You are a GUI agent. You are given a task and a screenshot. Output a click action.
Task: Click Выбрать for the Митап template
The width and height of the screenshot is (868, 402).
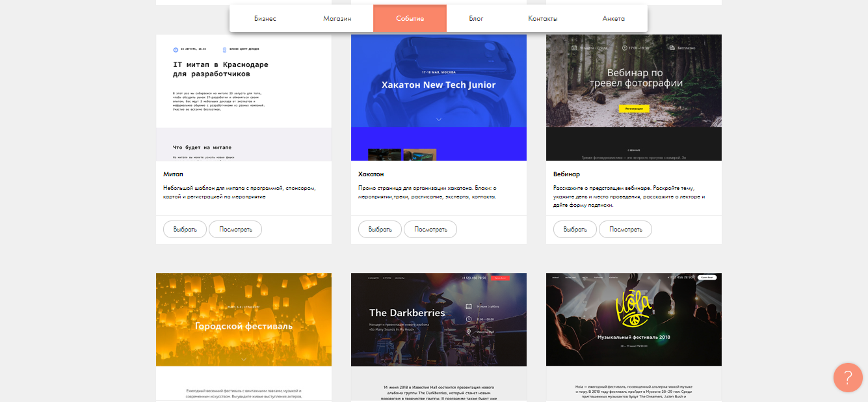tap(181, 229)
